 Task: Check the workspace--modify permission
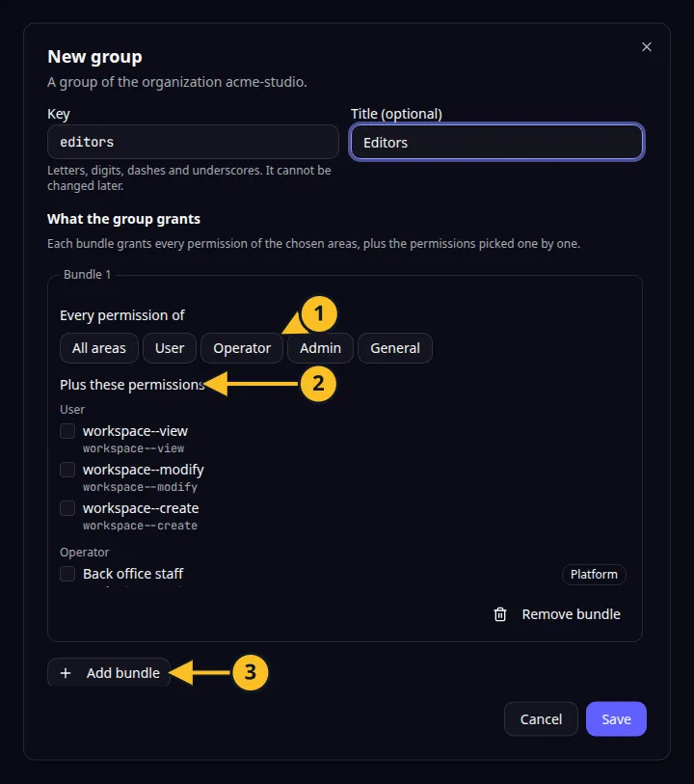tap(67, 470)
